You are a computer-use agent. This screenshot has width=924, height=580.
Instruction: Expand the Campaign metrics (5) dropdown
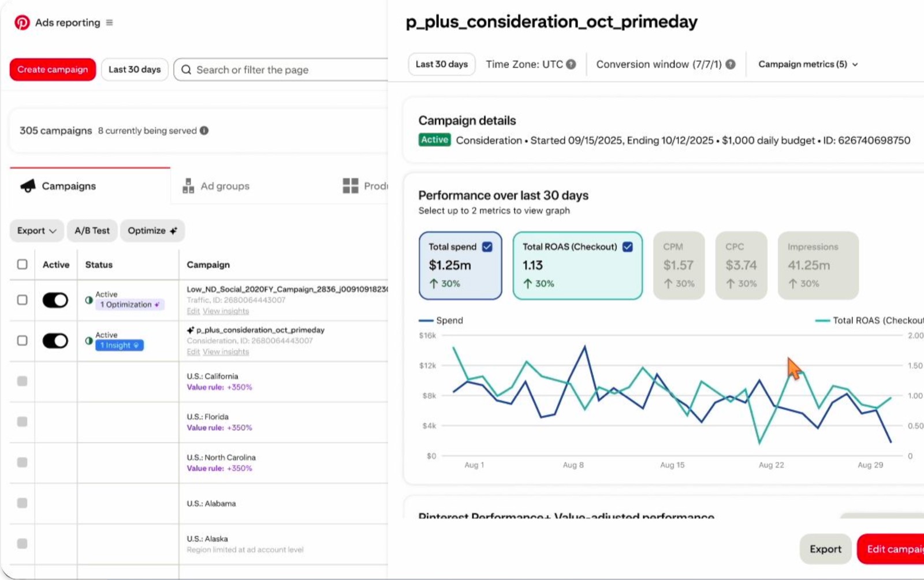pyautogui.click(x=808, y=64)
